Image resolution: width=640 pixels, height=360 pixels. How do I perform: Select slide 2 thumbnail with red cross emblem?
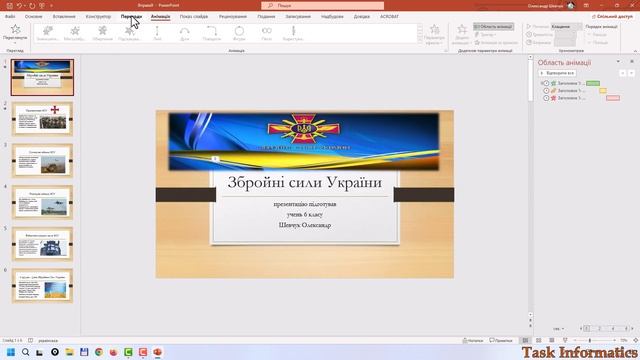tap(42, 119)
